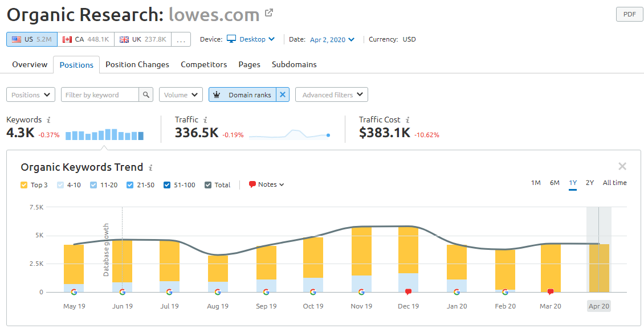Image resolution: width=644 pixels, height=329 pixels.
Task: Click the Dec 19 bar in chart
Action: pyautogui.click(x=408, y=259)
